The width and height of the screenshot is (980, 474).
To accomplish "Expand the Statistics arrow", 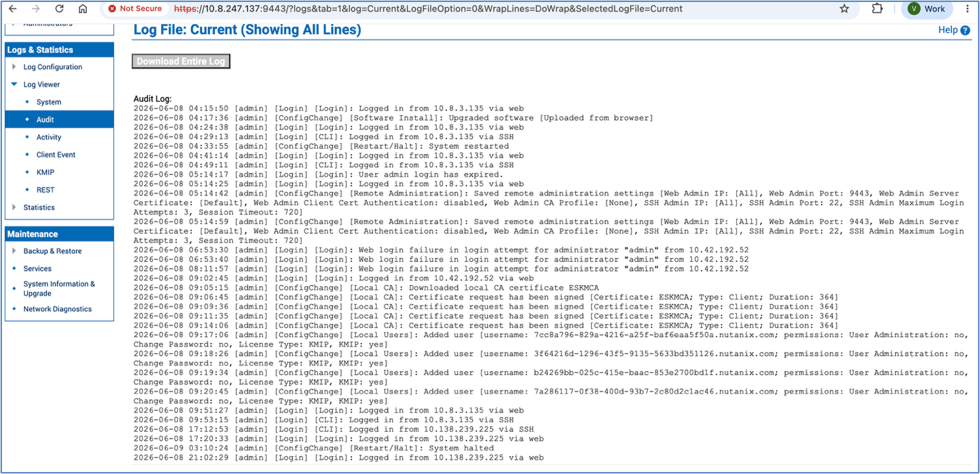I will pyautogui.click(x=14, y=207).
